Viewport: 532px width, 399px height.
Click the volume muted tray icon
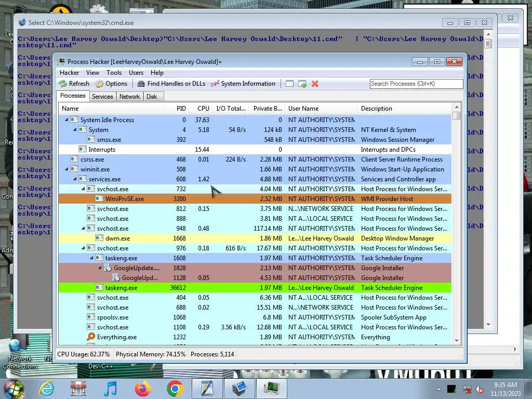point(480,390)
